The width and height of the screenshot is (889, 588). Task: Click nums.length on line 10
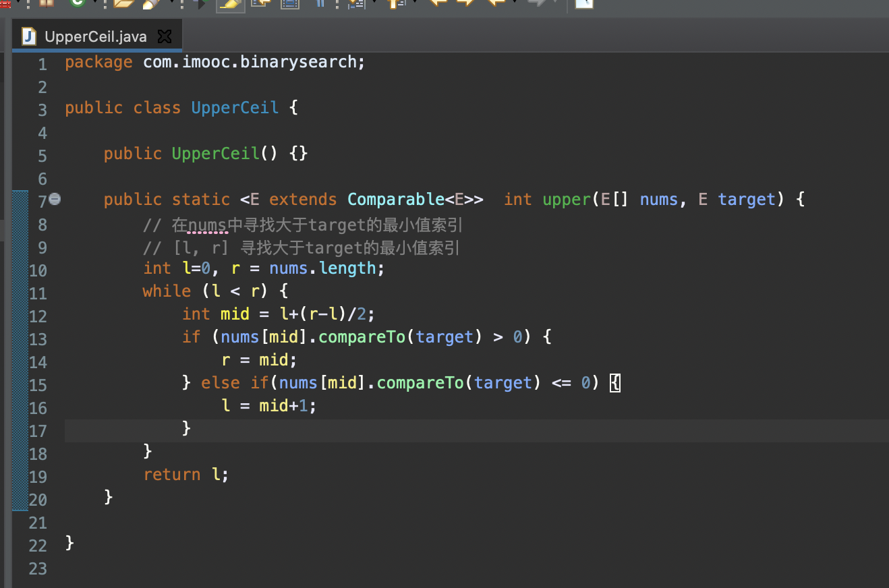tap(322, 268)
